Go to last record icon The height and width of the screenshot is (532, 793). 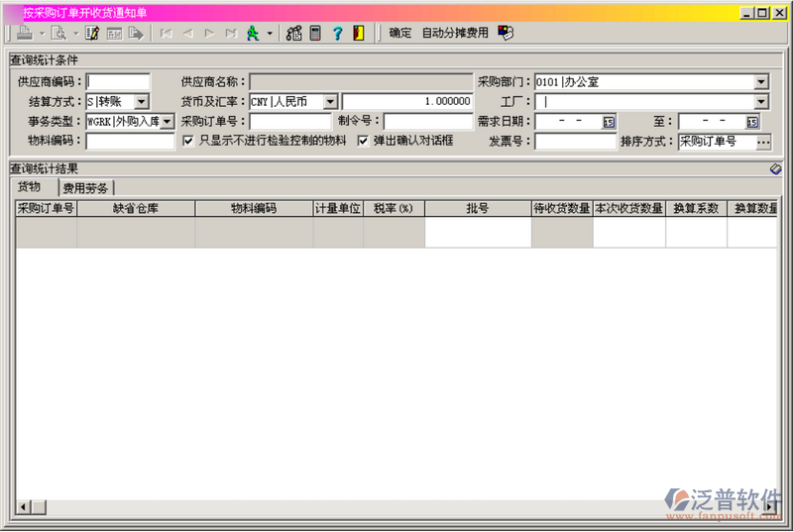pyautogui.click(x=231, y=34)
